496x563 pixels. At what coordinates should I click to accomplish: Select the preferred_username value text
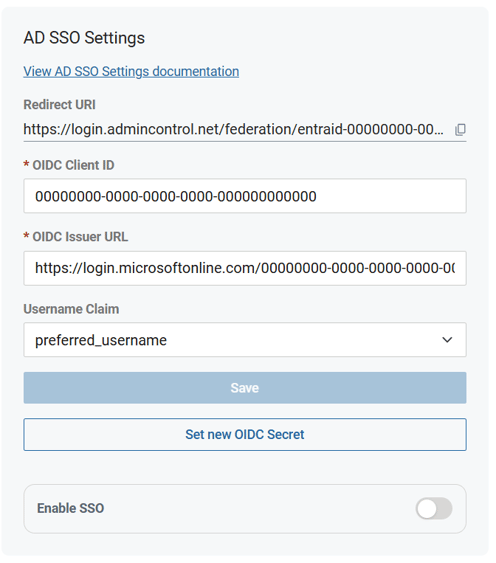pyautogui.click(x=101, y=340)
